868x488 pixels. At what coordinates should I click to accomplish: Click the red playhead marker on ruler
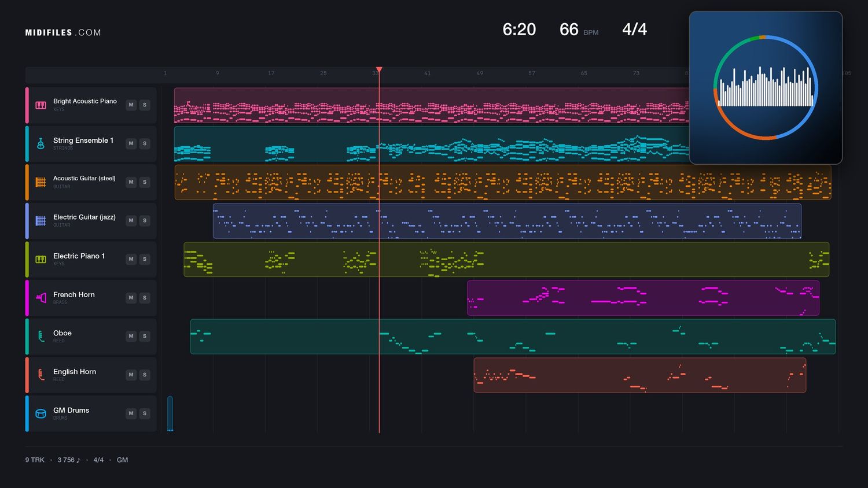379,70
